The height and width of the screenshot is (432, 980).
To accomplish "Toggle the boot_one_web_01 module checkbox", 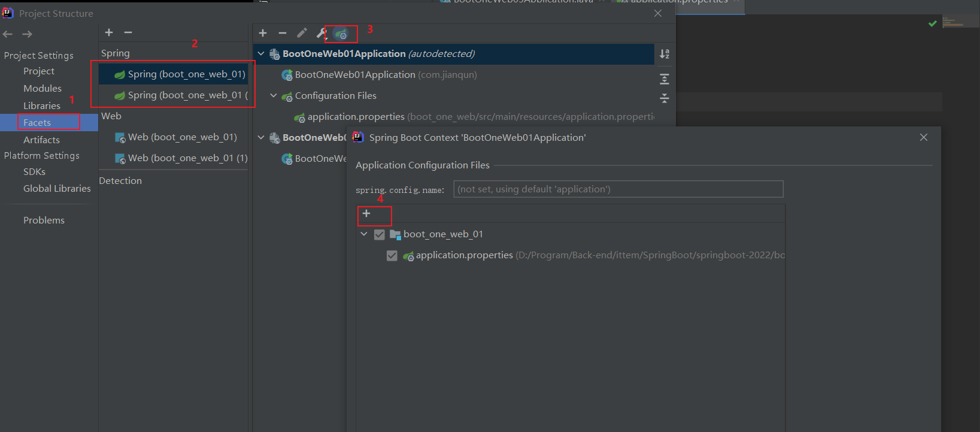I will [380, 234].
